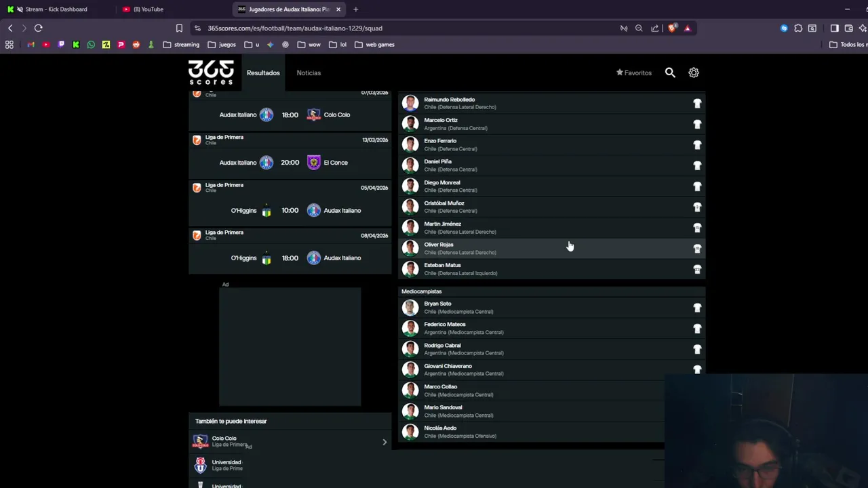Click the shirt icon for Oliver Rojas
The width and height of the screenshot is (868, 488).
pos(697,248)
